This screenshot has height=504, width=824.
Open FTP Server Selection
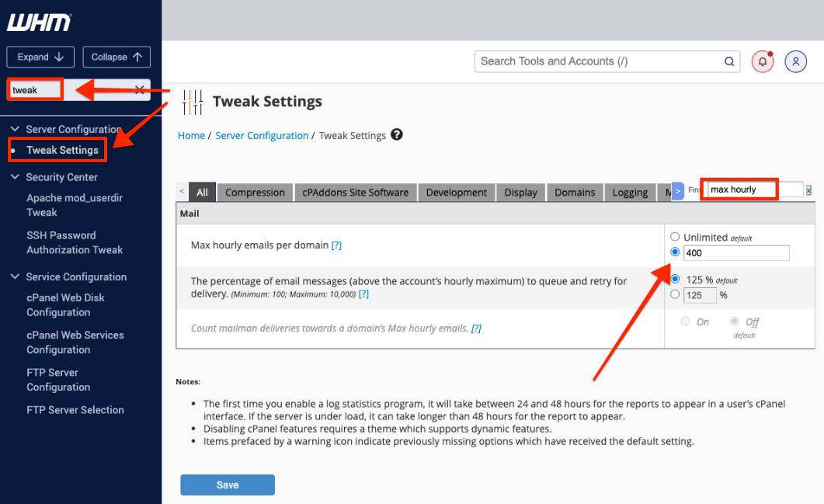point(75,410)
